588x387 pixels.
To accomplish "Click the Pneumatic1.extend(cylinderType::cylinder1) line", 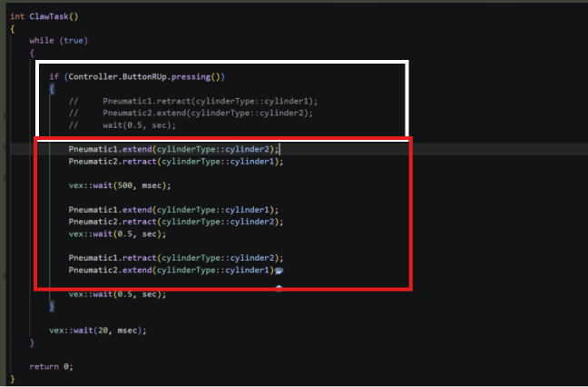I will coord(173,210).
